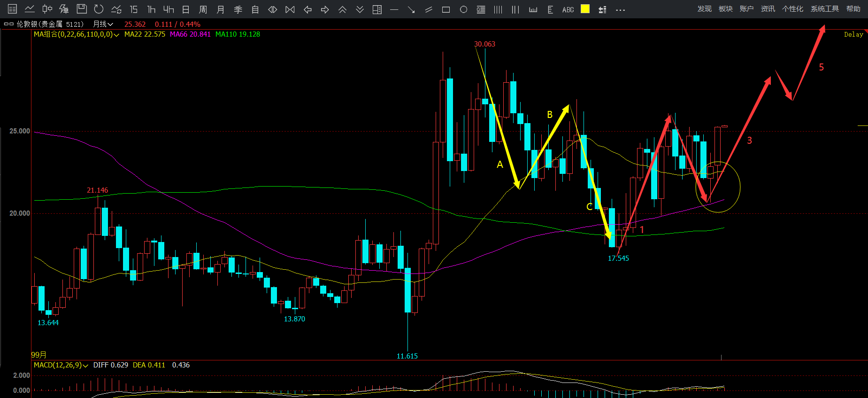
Task: Click the left arrow navigation icon
Action: [308, 9]
